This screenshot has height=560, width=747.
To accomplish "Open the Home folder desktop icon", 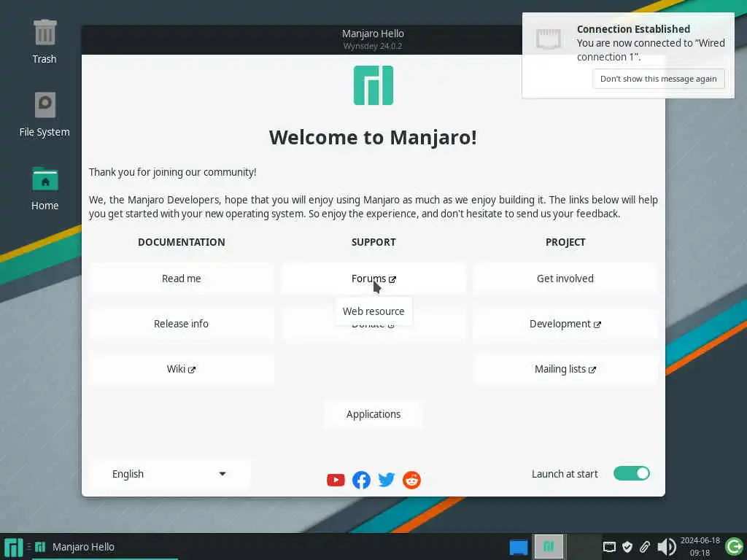I will [44, 179].
